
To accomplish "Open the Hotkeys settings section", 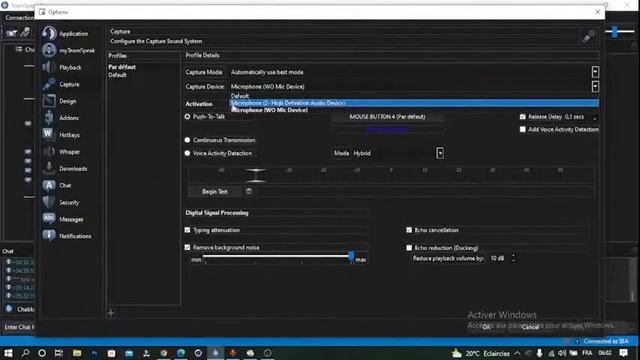I will 61,134.
